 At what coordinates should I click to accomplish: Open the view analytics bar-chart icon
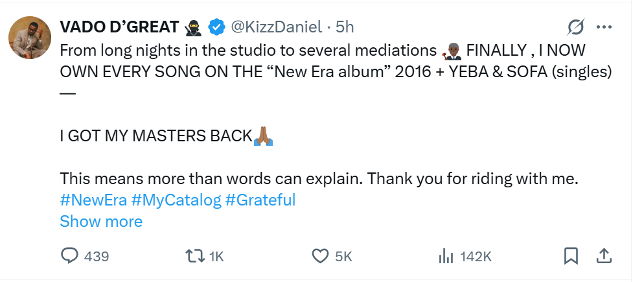tap(446, 257)
